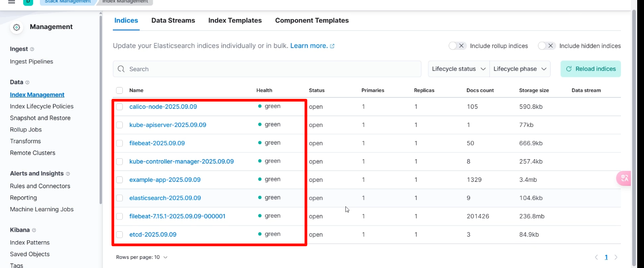Open the example-app-2025.09.09 index link
This screenshot has height=268, width=644.
[x=165, y=180]
